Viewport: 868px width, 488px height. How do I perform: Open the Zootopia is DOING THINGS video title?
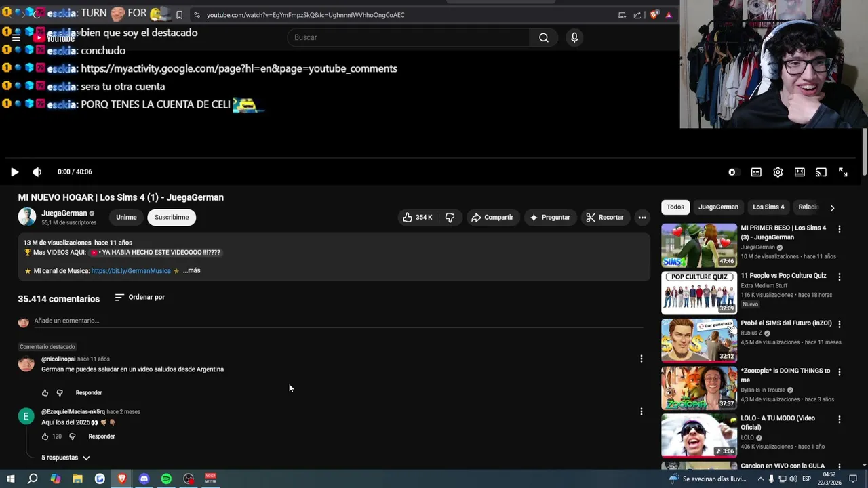pyautogui.click(x=785, y=375)
